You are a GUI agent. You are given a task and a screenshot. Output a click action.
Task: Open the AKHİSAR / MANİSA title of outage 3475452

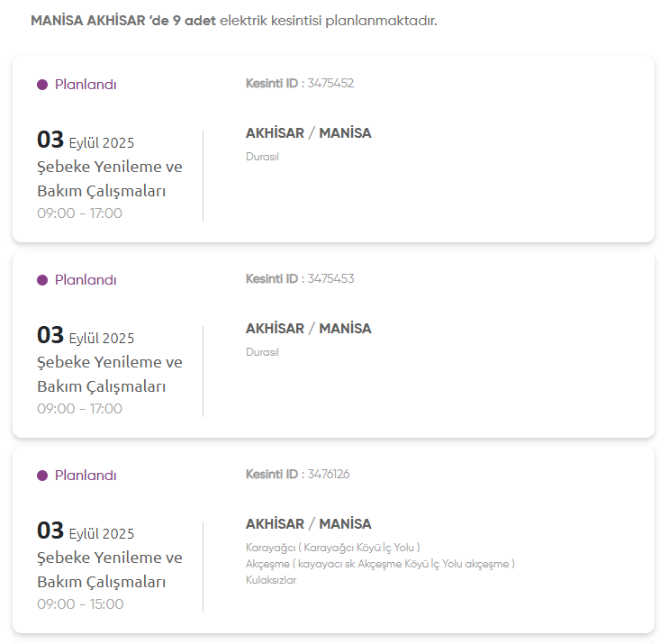(x=308, y=133)
